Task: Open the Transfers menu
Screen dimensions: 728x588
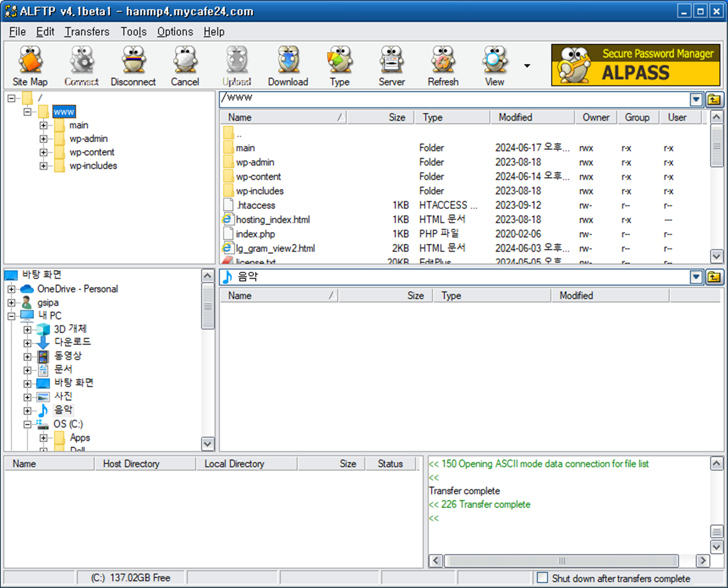Action: [87, 31]
